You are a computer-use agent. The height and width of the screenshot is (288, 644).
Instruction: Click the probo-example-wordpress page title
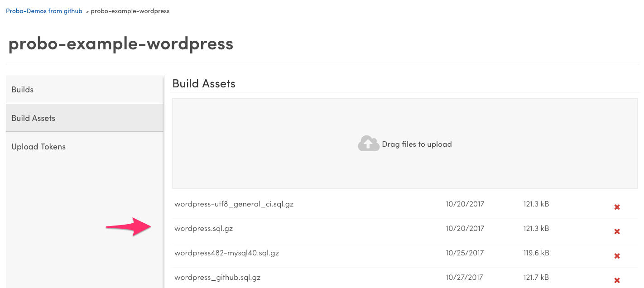click(x=121, y=43)
